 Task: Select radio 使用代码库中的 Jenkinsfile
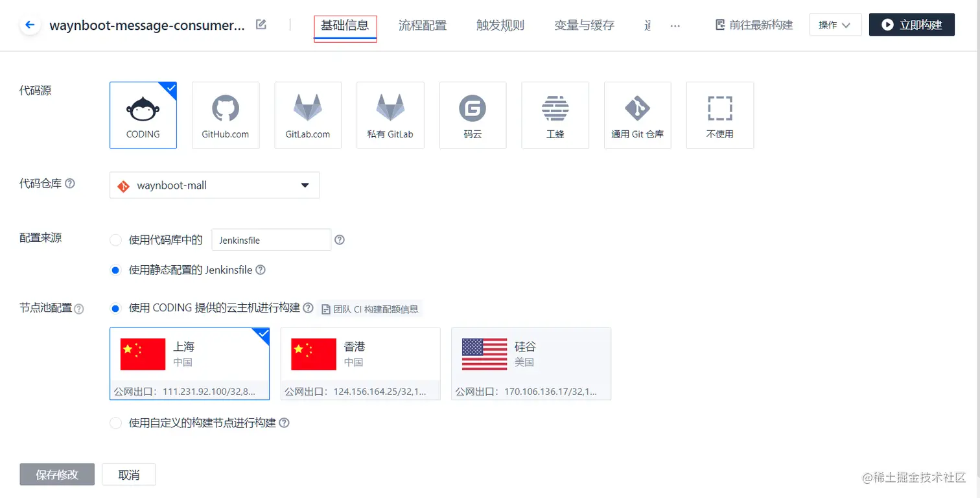point(115,240)
